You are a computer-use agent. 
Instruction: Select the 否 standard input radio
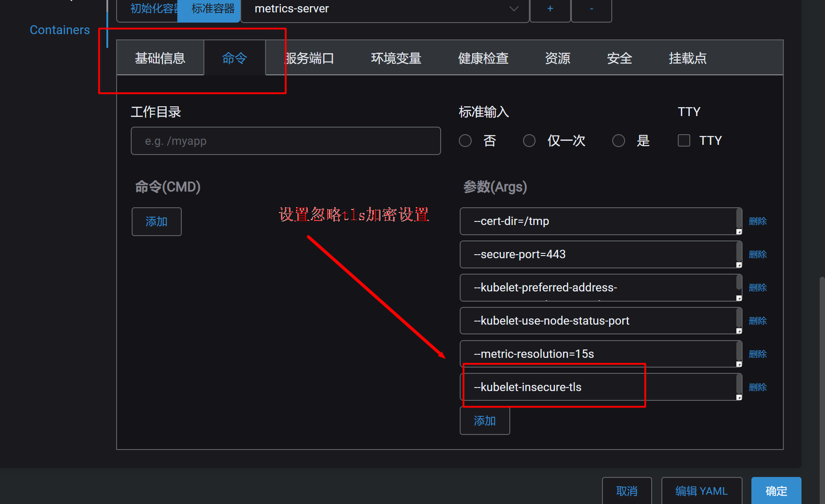point(465,141)
